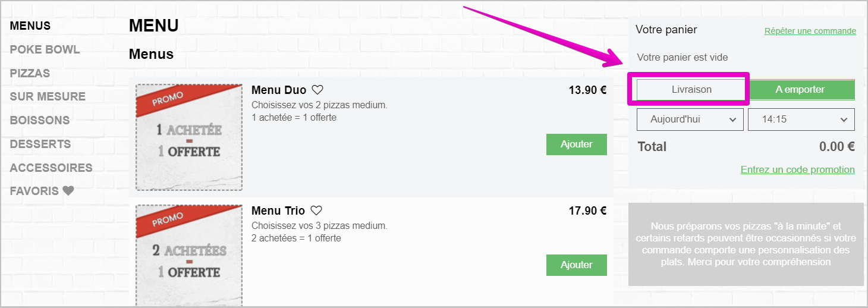The width and height of the screenshot is (868, 308).
Task: Open the BOISSONS category
Action: click(x=40, y=120)
